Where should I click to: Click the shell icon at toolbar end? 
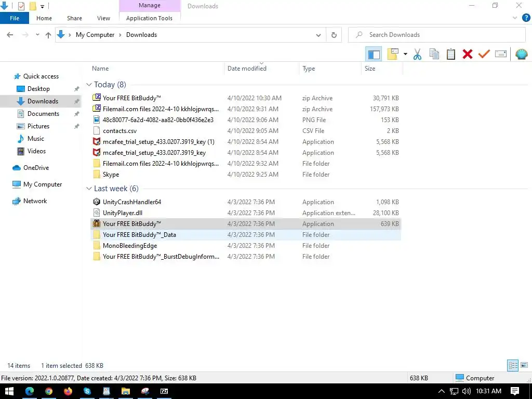[x=521, y=54]
